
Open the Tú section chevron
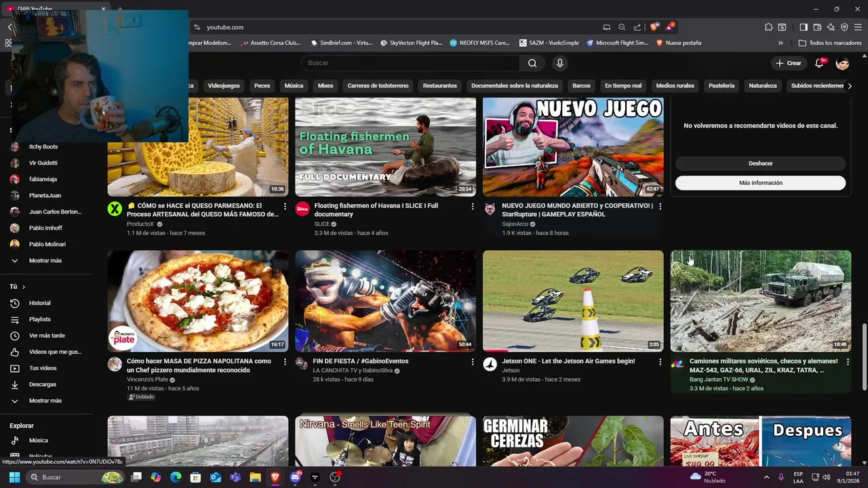point(23,287)
